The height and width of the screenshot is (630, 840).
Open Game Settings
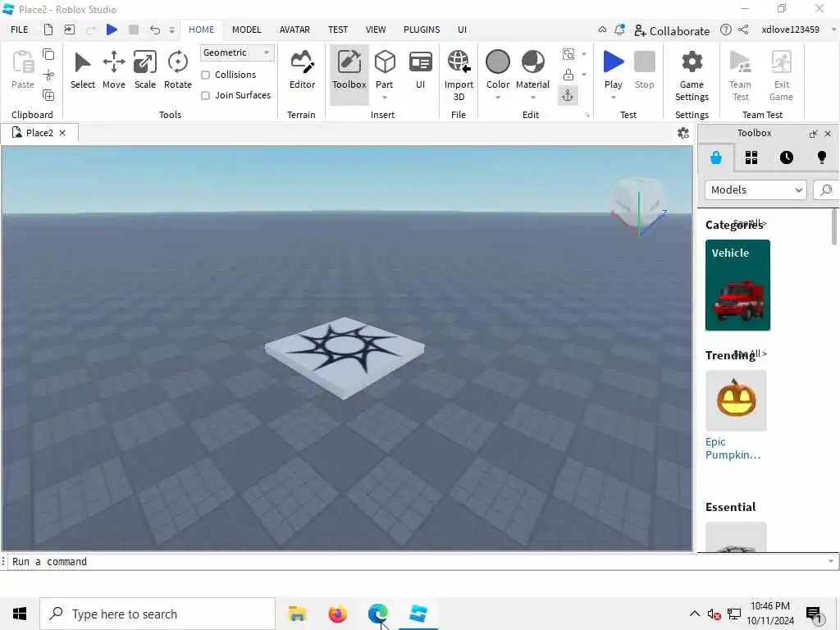click(x=692, y=76)
